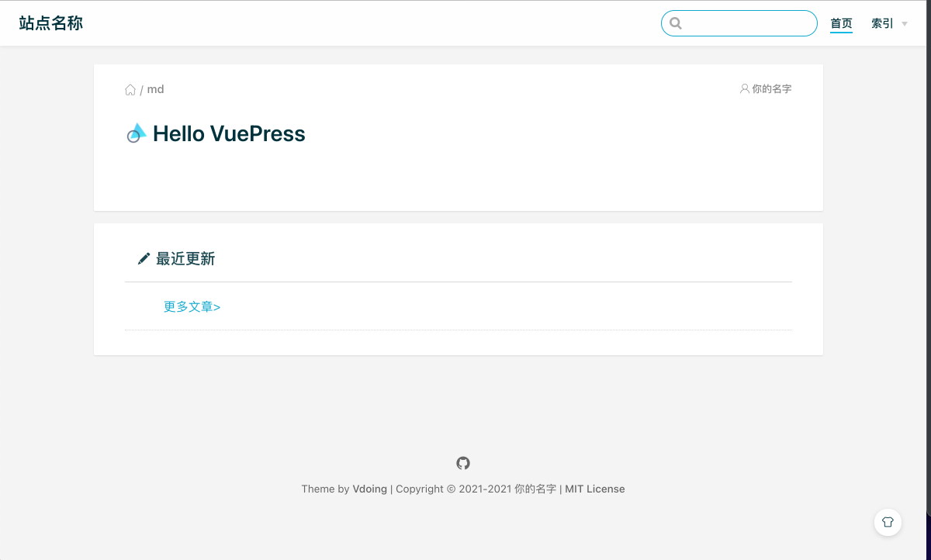931x560 pixels.
Task: Click the magnifier icon in search box
Action: (x=676, y=23)
